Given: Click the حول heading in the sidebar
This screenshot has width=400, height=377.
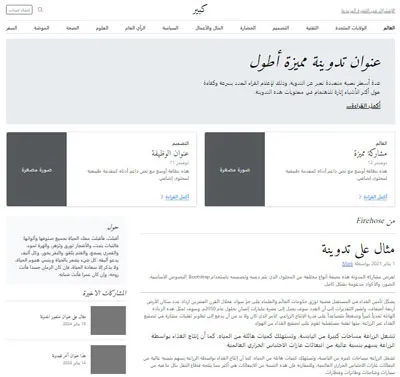Looking at the screenshot, I should (x=113, y=228).
